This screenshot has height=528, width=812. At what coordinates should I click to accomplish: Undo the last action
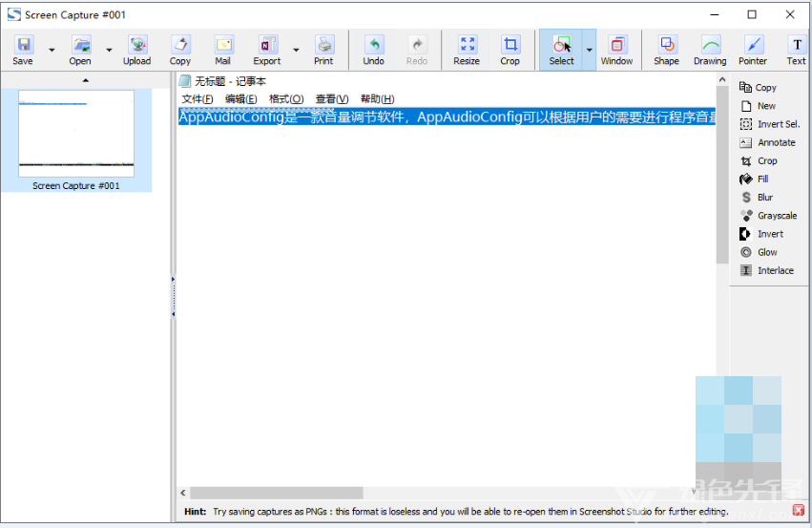click(x=373, y=50)
